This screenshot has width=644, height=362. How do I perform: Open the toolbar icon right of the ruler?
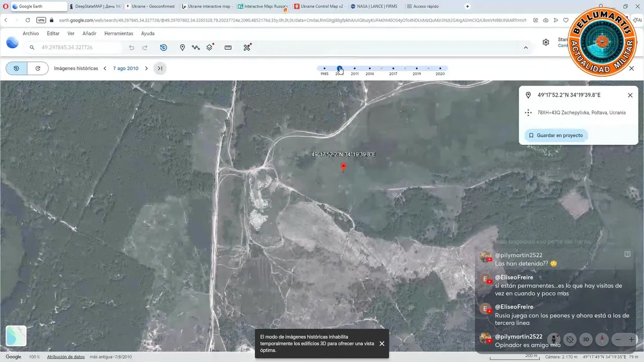[247, 47]
